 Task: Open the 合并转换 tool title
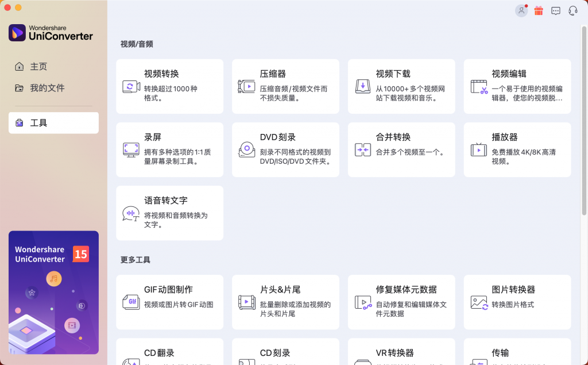(393, 137)
